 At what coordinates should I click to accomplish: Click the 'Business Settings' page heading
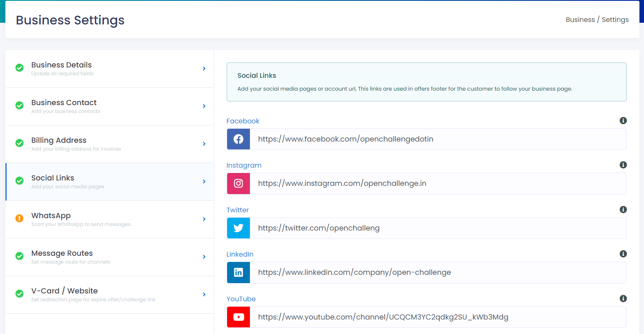(70, 20)
